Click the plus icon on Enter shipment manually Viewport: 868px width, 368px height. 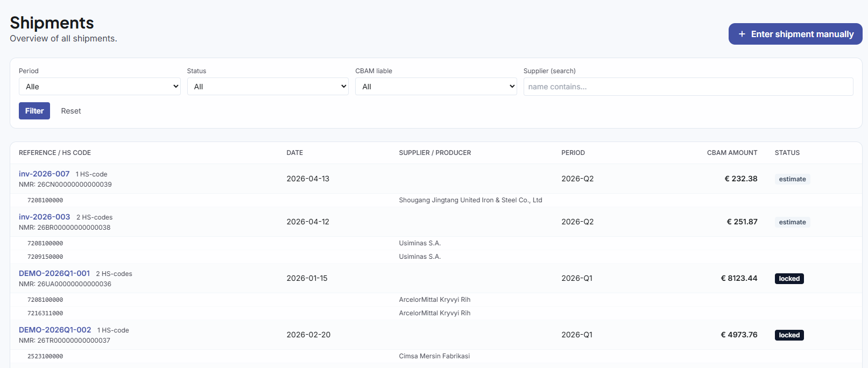pos(742,34)
